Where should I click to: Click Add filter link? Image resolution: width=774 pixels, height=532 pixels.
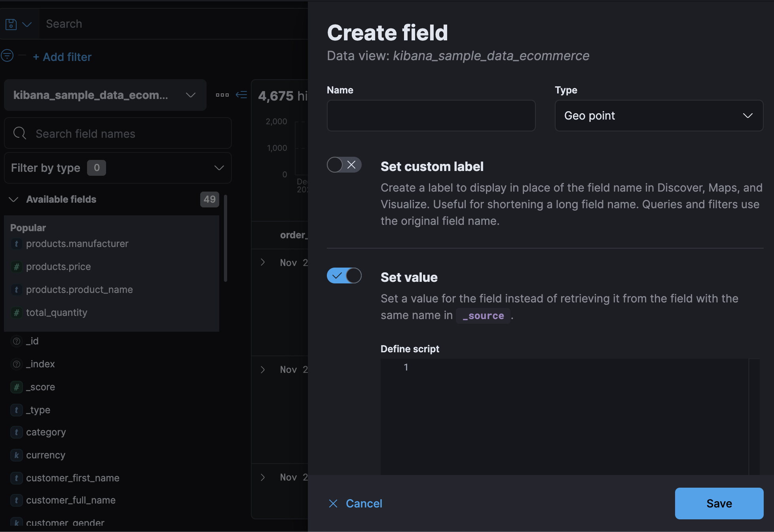tap(62, 57)
